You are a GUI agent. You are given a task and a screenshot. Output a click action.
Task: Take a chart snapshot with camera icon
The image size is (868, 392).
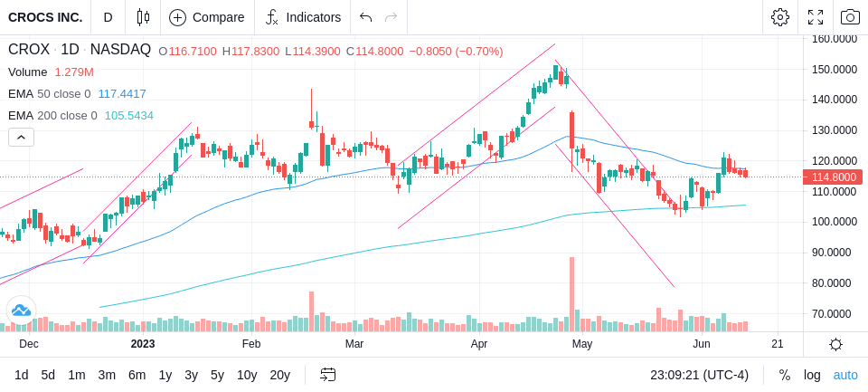coord(850,17)
